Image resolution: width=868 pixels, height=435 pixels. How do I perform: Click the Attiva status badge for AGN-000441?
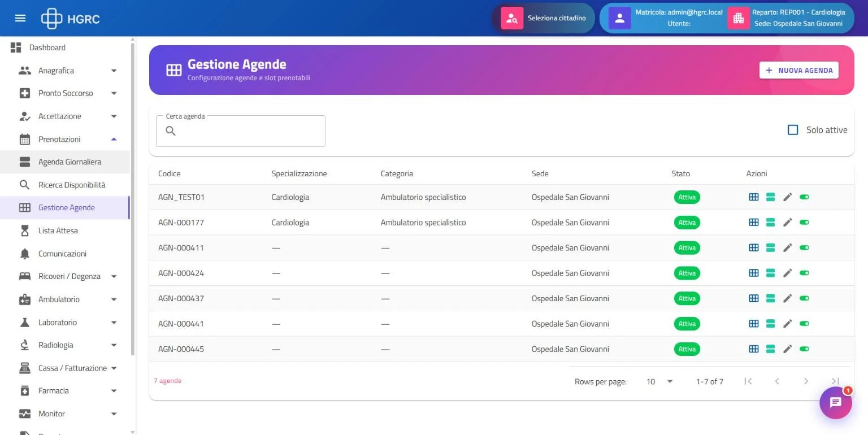coord(687,324)
